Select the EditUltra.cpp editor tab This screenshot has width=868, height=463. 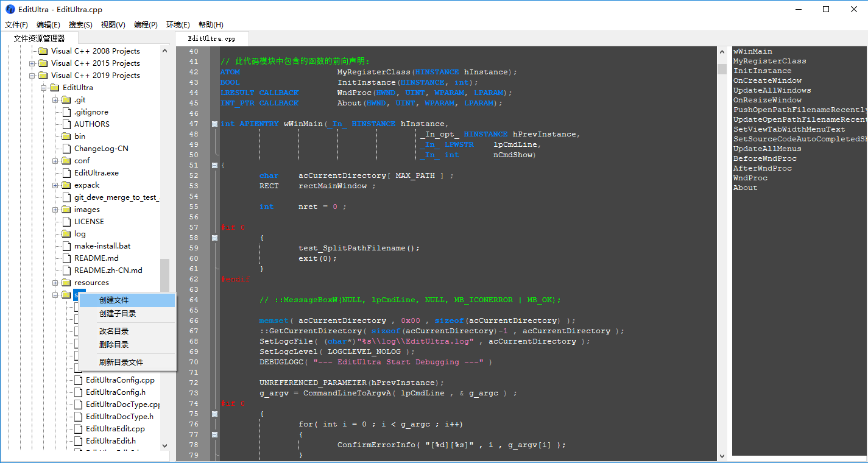211,37
